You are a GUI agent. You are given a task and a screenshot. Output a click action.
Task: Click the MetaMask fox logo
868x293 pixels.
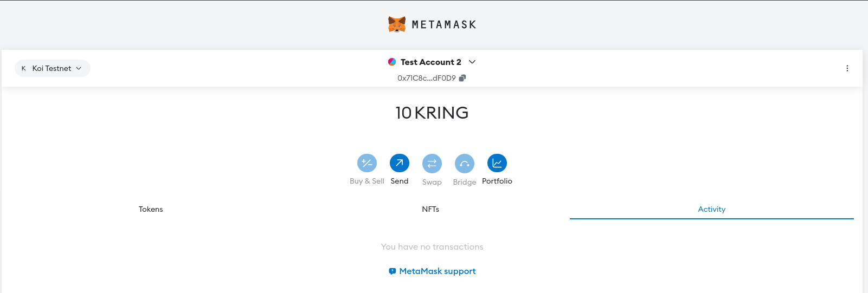point(397,24)
